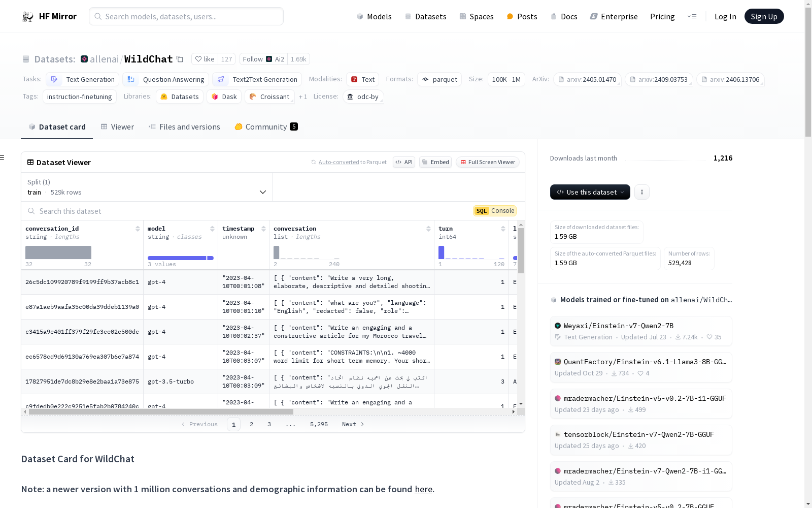The height and width of the screenshot is (508, 812).
Task: Click the Dask library tag
Action: point(224,97)
